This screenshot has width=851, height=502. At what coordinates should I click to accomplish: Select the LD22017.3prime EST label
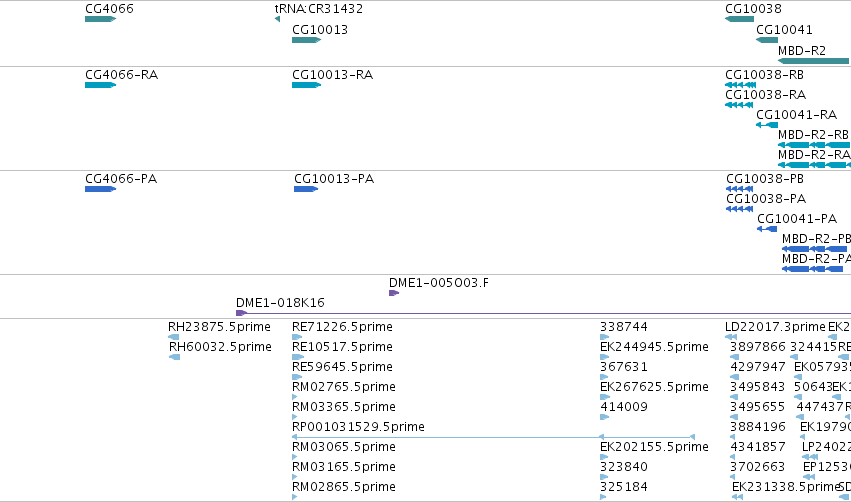click(775, 327)
